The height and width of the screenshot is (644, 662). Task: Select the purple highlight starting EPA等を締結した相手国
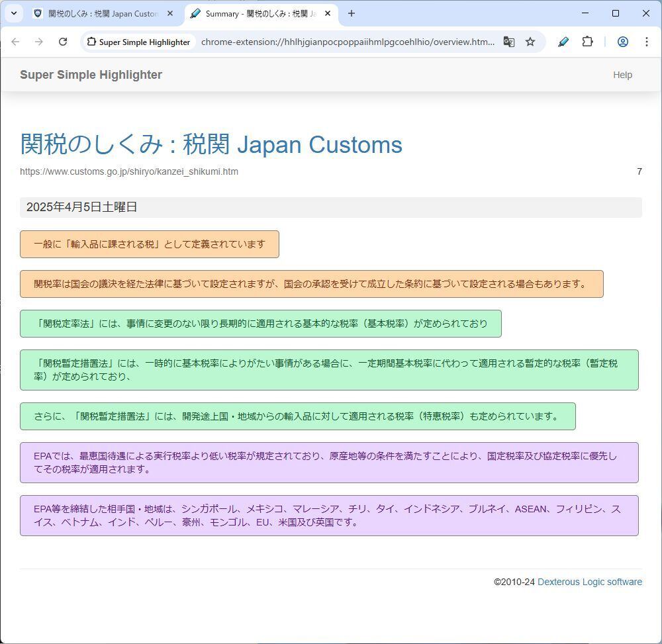[329, 516]
